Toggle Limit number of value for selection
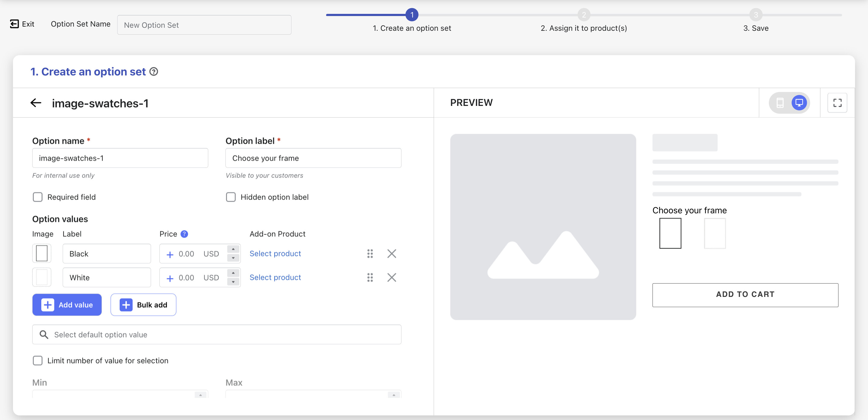This screenshot has width=868, height=420. (x=38, y=360)
